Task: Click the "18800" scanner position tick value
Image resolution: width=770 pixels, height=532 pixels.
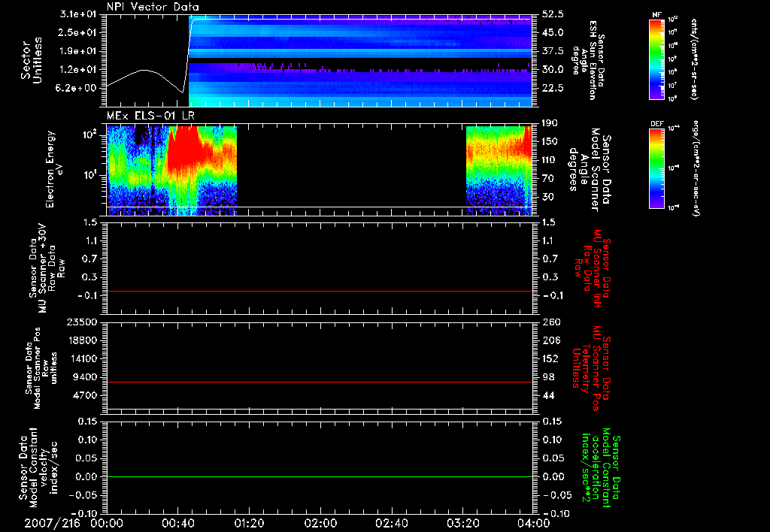Action: (x=82, y=340)
